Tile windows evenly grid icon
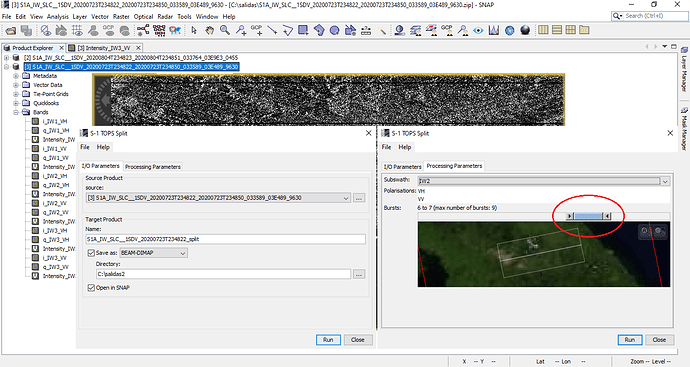Image resolution: width=690 pixels, height=367 pixels. (571, 30)
